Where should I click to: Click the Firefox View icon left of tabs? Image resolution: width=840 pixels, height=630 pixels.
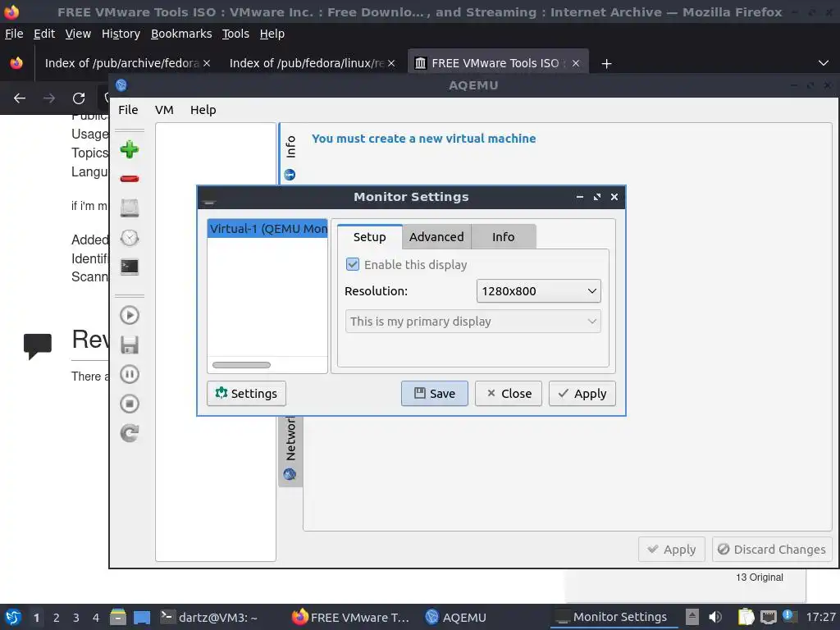[x=16, y=63]
